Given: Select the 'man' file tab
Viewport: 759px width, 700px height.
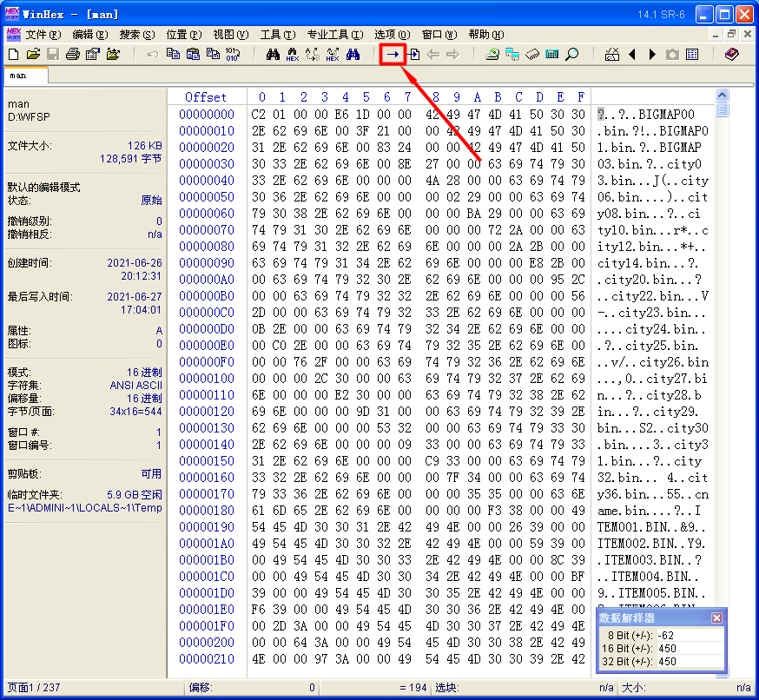Looking at the screenshot, I should (18, 76).
